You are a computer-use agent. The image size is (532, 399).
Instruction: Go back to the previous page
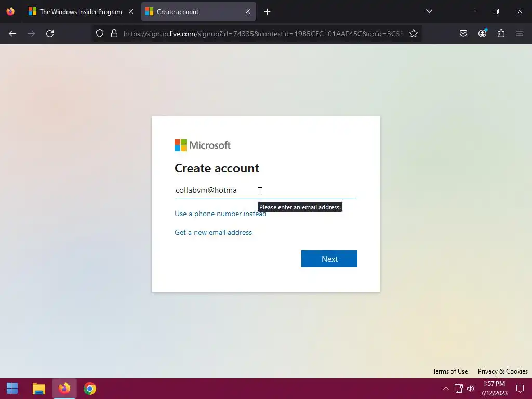pyautogui.click(x=12, y=34)
